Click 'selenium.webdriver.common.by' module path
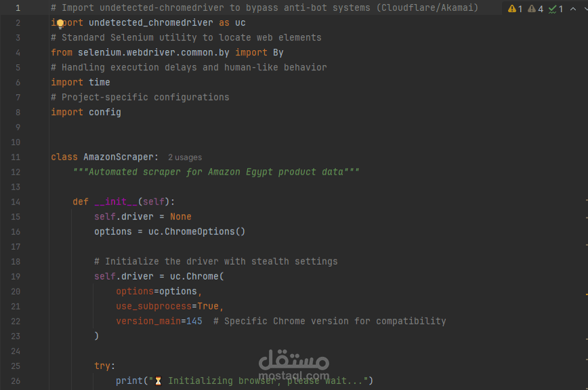Screen dimensions: 588x390 coord(153,52)
